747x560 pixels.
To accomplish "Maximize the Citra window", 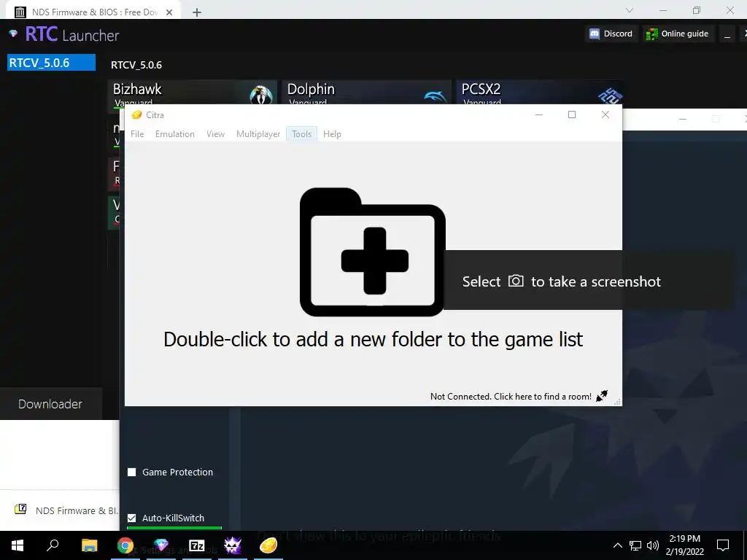I will pos(572,114).
